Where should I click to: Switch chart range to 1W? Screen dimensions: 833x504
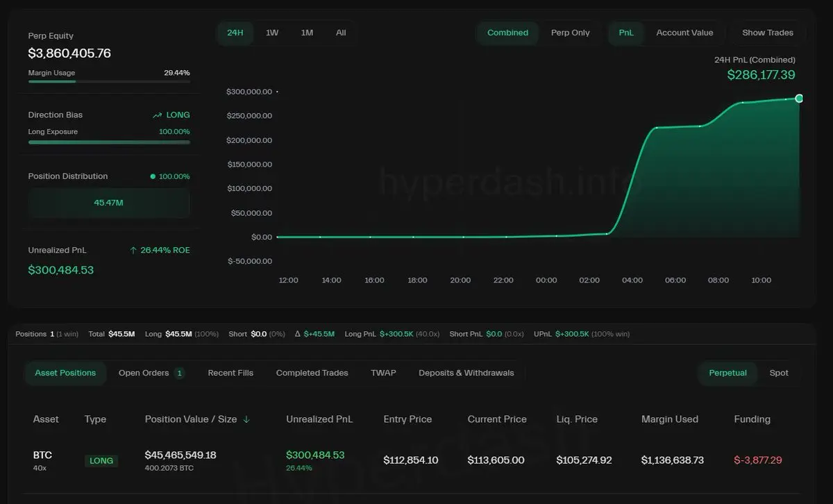[x=272, y=33]
